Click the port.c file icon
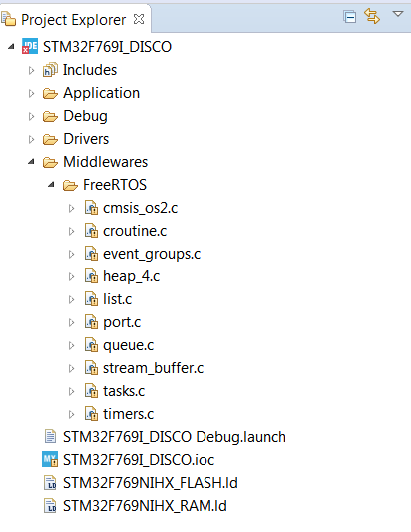Image resolution: width=411 pixels, height=532 pixels. click(91, 322)
